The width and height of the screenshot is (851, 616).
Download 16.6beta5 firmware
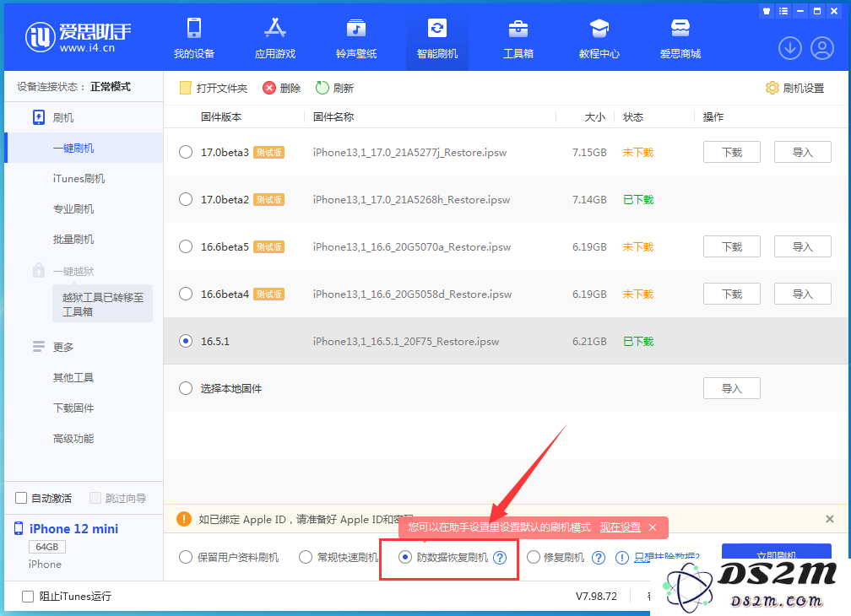pyautogui.click(x=732, y=246)
